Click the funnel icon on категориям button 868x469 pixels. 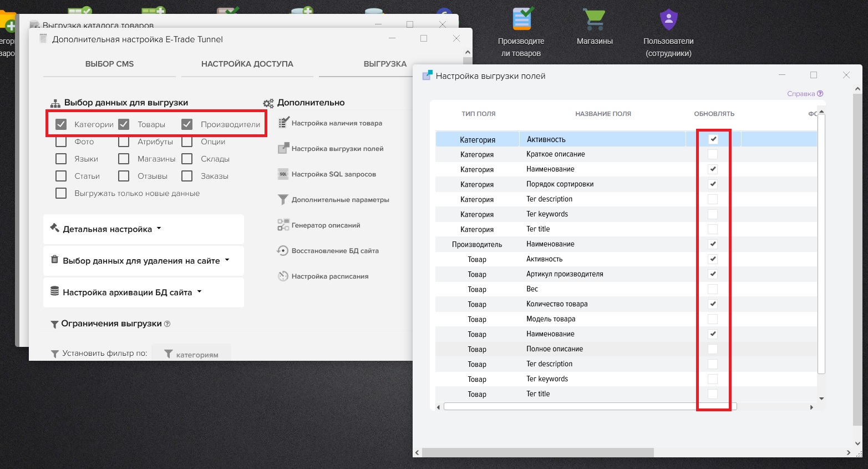[x=169, y=354]
